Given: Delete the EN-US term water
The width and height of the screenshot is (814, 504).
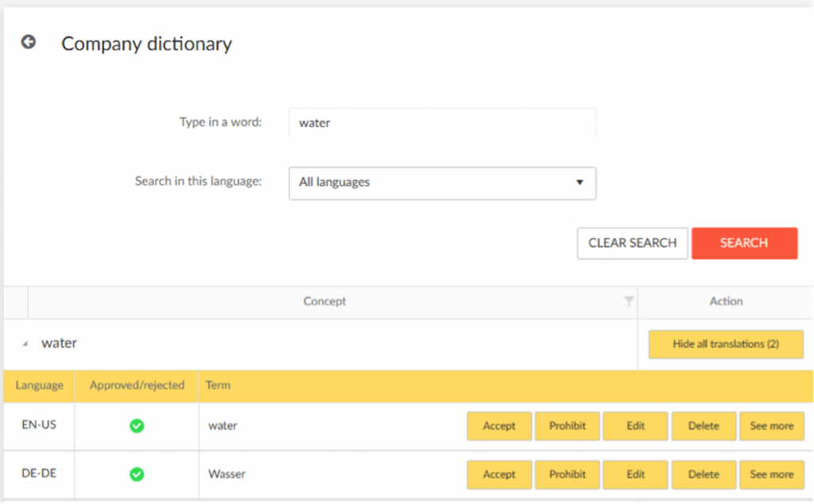Looking at the screenshot, I should 704,426.
